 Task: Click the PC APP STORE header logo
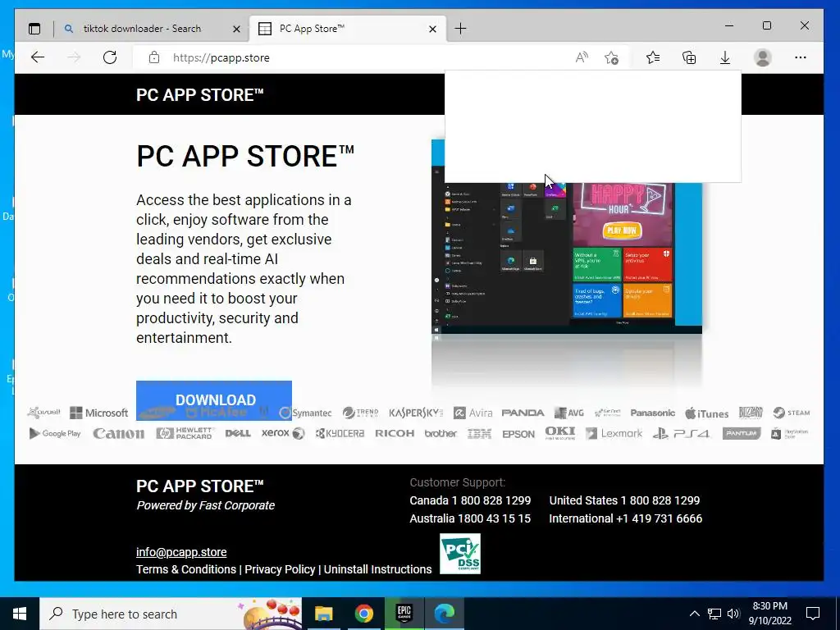pos(200,95)
